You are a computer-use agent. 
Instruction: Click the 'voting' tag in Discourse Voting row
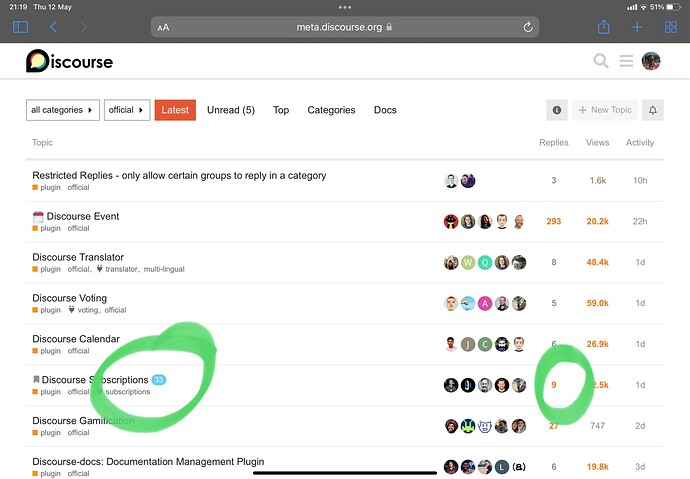88,310
